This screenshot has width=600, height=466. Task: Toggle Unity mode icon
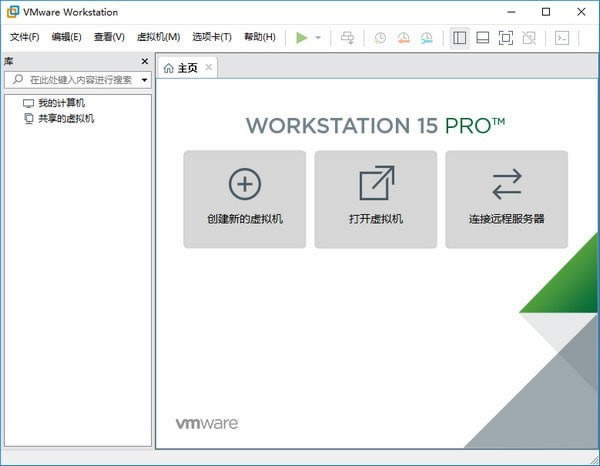pos(529,38)
